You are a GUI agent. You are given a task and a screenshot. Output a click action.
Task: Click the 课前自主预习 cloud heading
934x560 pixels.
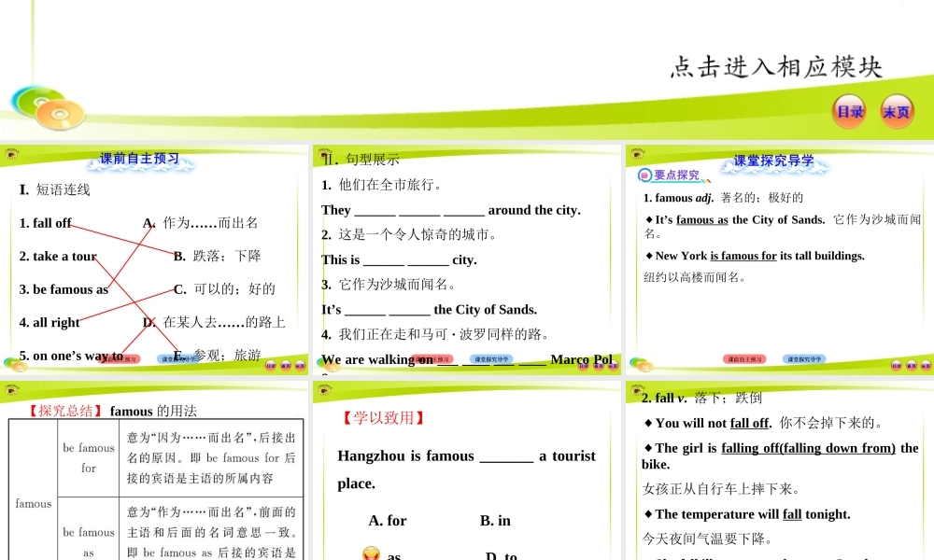[x=139, y=160]
